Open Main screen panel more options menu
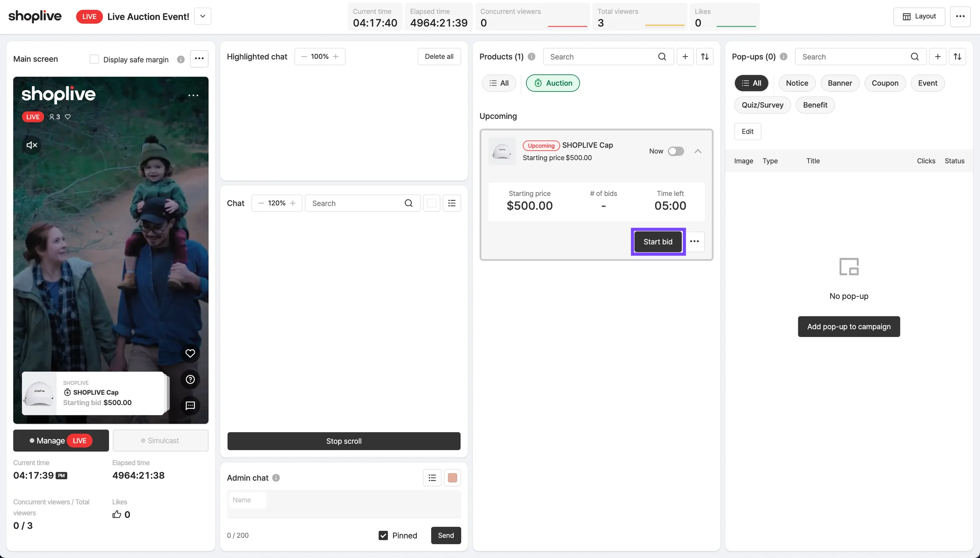 199,59
